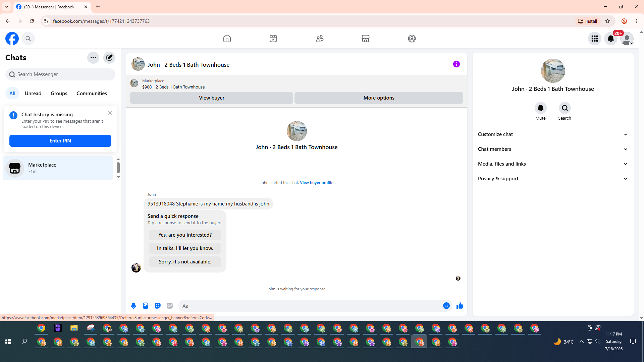Click the View buyer profile link

point(317,183)
